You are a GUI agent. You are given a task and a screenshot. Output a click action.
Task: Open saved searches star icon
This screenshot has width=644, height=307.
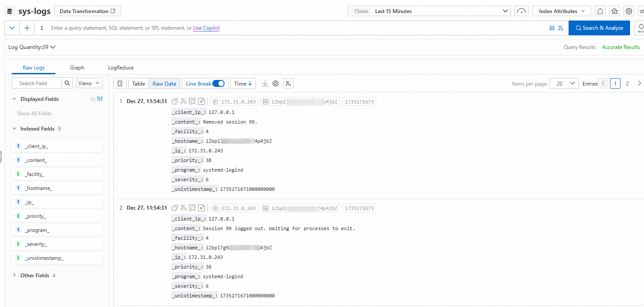click(x=614, y=11)
